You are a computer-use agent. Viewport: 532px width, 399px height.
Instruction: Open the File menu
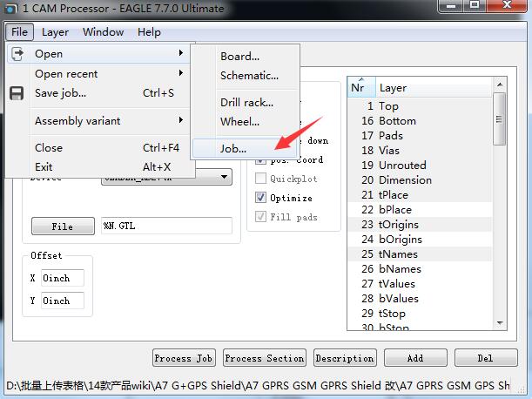[19, 32]
